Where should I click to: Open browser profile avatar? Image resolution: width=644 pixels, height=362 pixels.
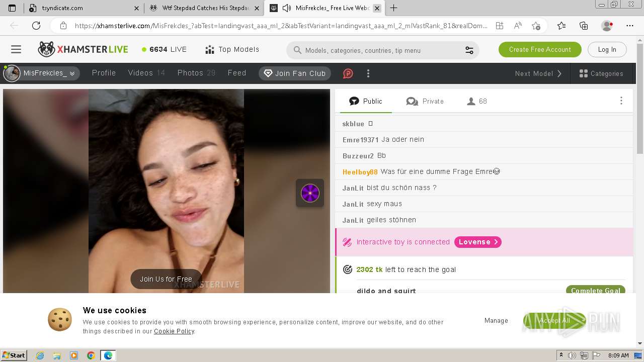tap(607, 26)
